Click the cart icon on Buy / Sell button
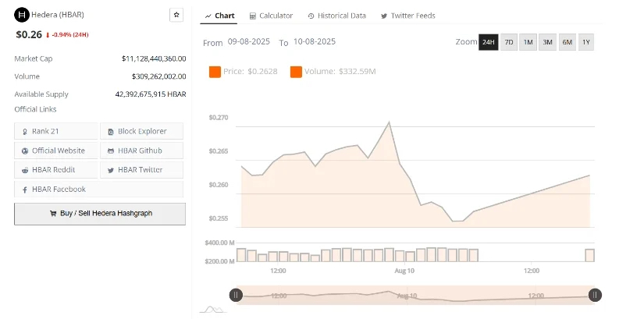644x319 pixels. [x=53, y=214]
